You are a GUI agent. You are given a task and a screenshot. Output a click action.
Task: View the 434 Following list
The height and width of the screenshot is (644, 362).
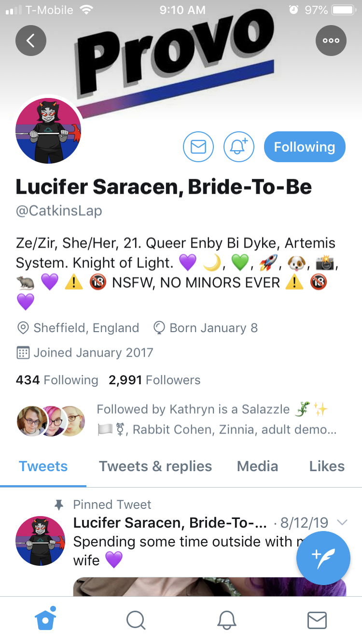tap(57, 380)
